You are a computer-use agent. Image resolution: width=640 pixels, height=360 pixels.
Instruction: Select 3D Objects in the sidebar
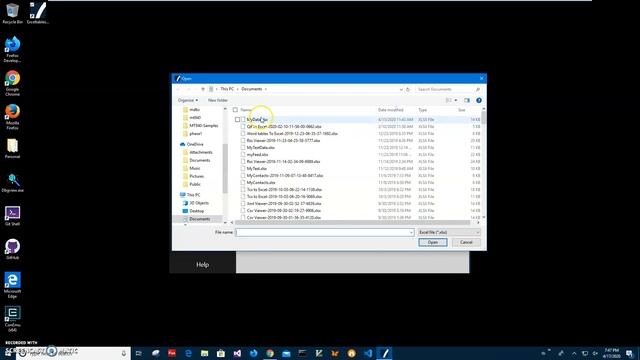point(199,203)
